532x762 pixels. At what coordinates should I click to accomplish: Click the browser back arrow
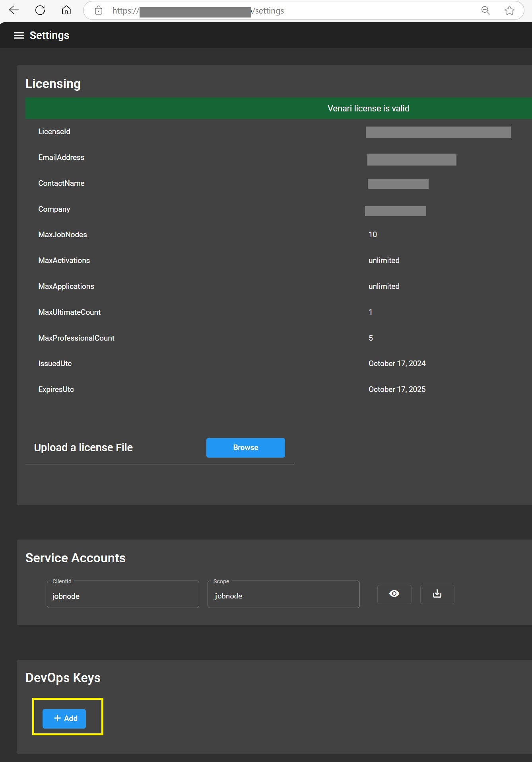14,10
